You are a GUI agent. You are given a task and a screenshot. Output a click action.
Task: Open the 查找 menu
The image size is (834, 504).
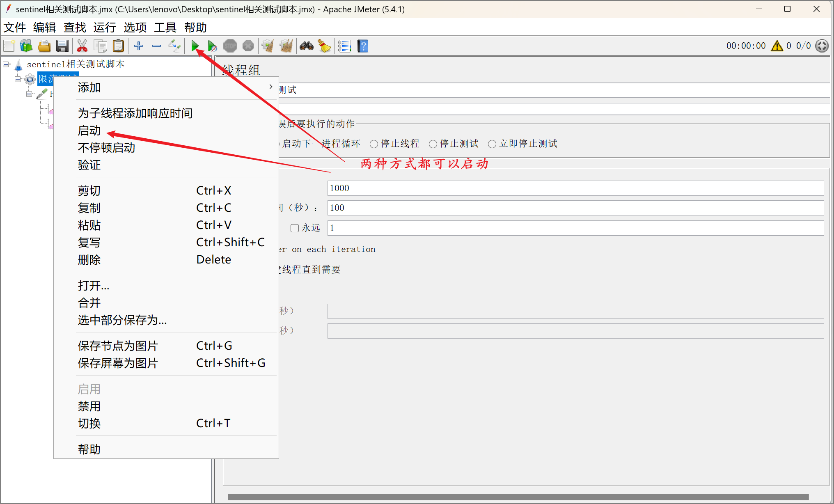[x=75, y=27]
